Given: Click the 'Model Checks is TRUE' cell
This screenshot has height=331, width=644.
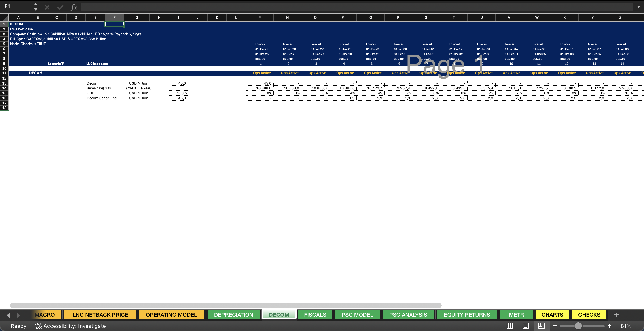Looking at the screenshot, I should [28, 44].
